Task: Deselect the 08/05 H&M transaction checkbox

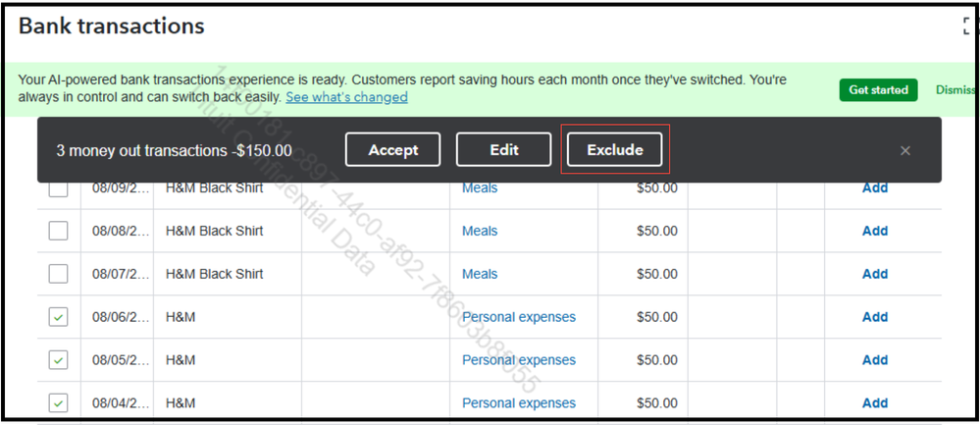Action: coord(59,360)
